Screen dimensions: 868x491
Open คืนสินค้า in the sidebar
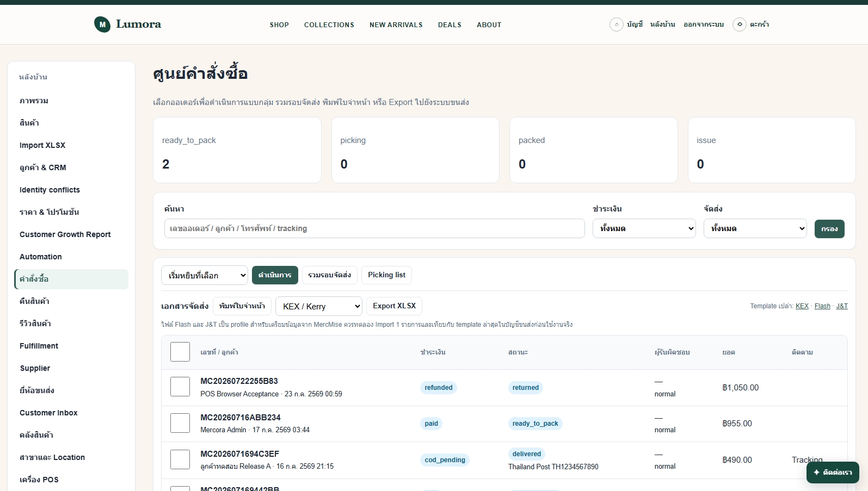[71, 301]
